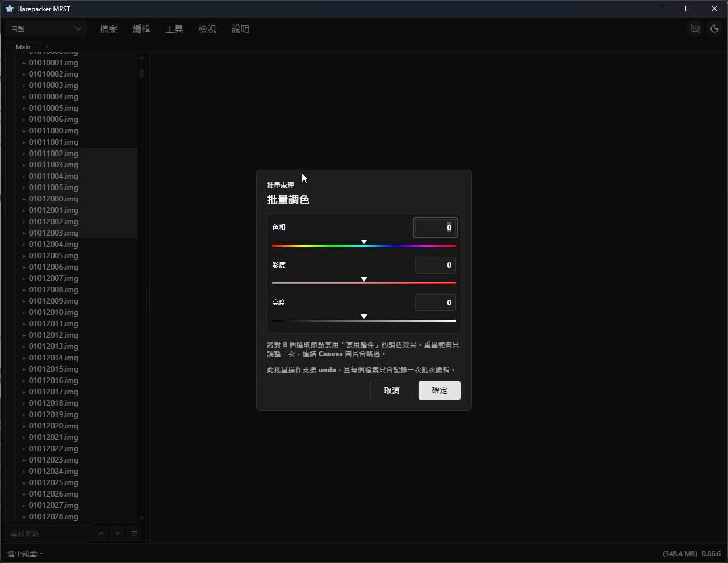Click the Harepacker MPST star app icon

click(x=10, y=9)
